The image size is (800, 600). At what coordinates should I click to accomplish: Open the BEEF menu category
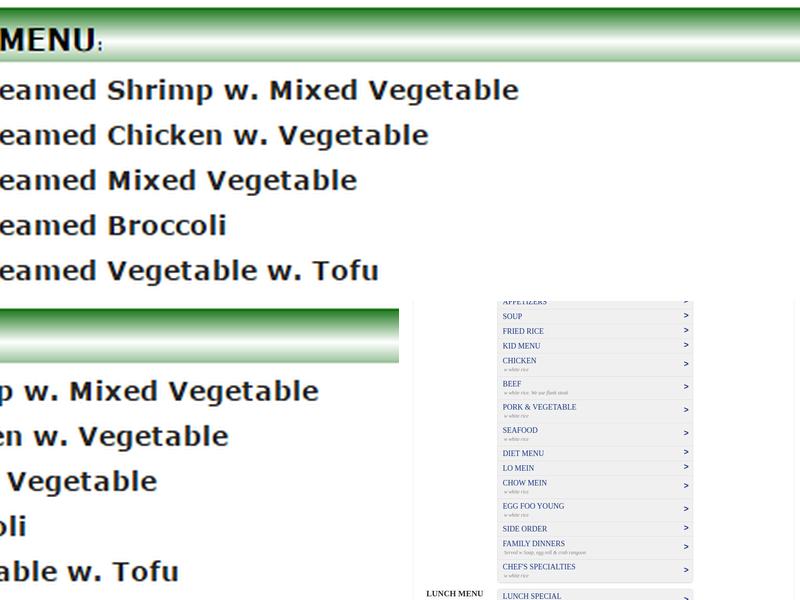[x=512, y=384]
